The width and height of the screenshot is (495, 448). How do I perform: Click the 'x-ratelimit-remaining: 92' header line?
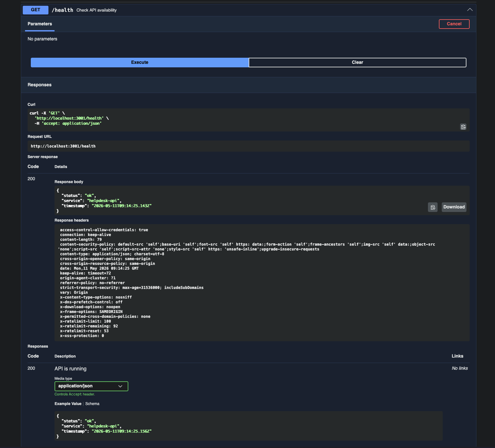tap(89, 326)
